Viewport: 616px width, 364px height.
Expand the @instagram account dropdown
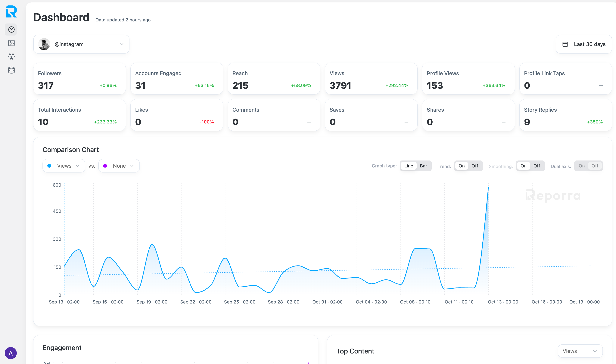tap(121, 44)
